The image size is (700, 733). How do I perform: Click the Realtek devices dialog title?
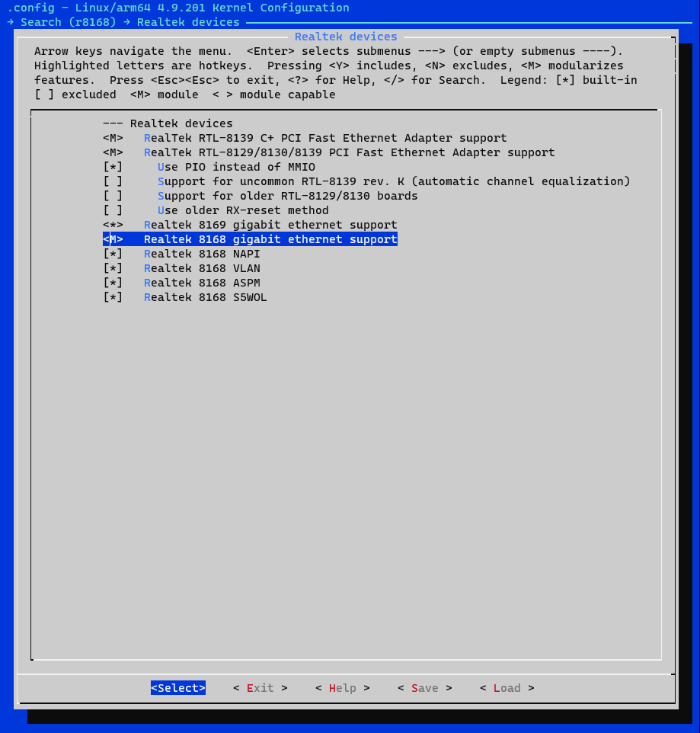pyautogui.click(x=346, y=37)
